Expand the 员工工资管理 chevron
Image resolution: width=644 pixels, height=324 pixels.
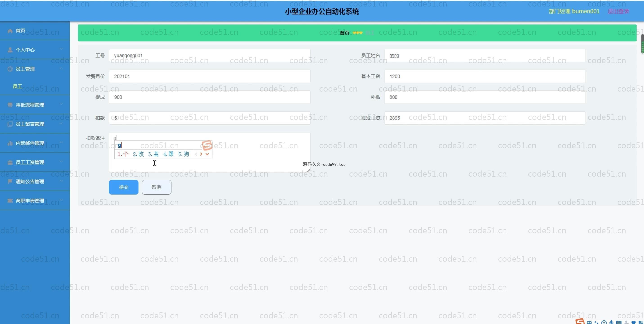pos(61,162)
